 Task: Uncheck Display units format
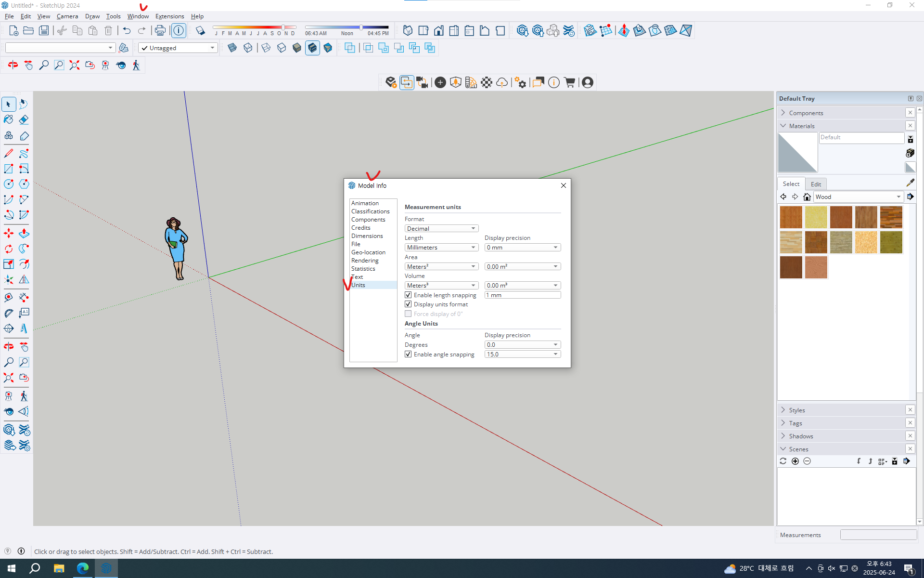click(x=408, y=304)
